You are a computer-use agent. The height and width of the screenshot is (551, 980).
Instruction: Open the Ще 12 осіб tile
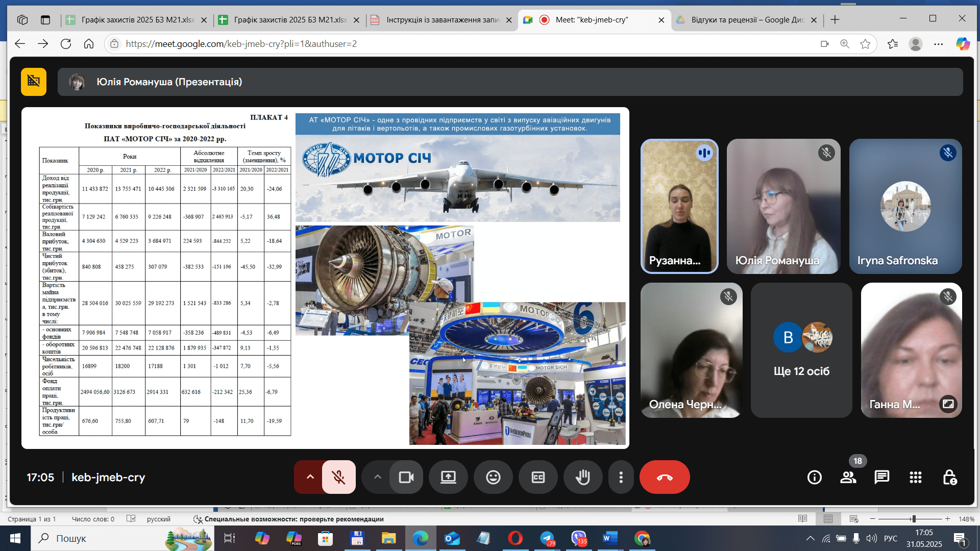pos(801,350)
